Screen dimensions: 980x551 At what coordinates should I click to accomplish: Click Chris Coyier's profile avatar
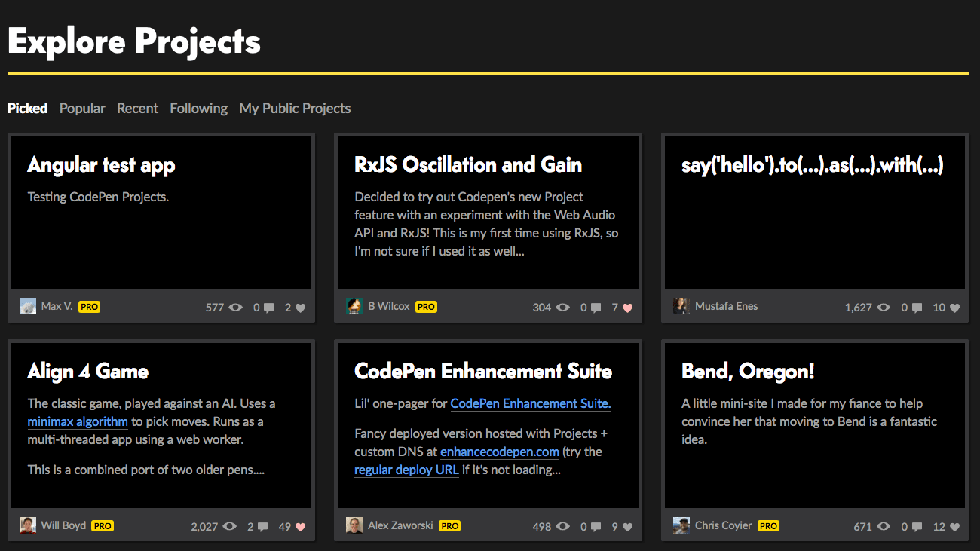point(681,525)
